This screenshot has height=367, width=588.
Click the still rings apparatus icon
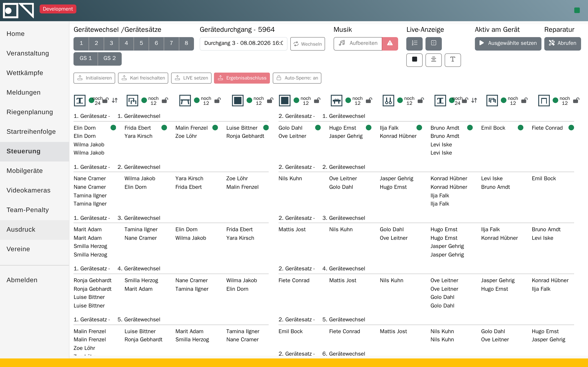pos(388,100)
